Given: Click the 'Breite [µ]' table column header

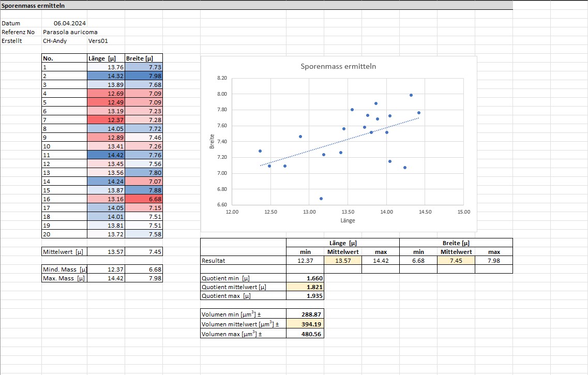Looking at the screenshot, I should tap(144, 58).
